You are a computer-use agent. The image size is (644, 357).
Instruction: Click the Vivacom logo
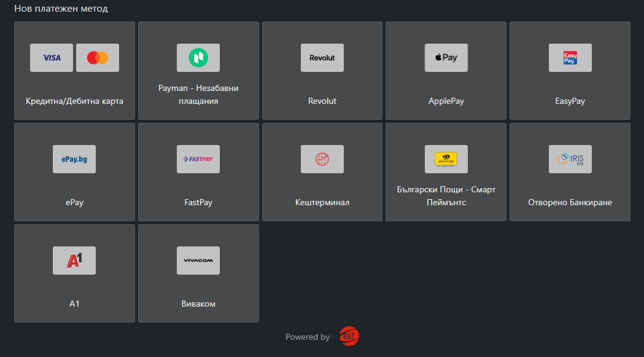(x=198, y=261)
